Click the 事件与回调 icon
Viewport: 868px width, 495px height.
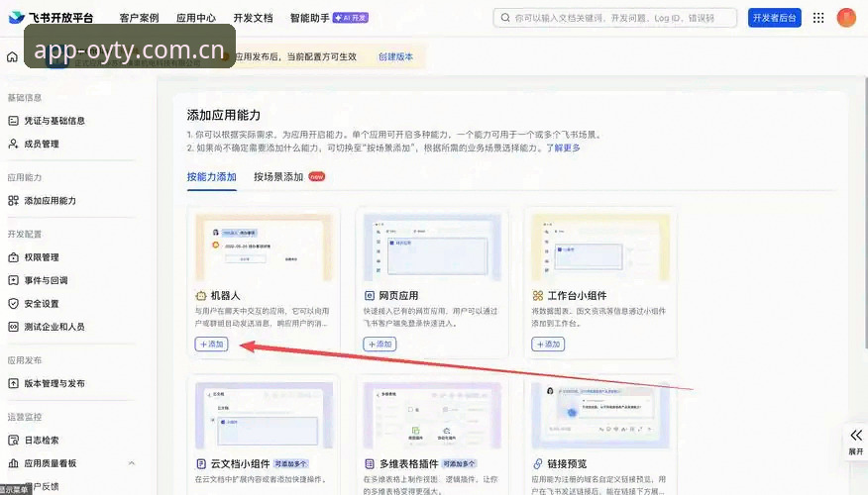(x=13, y=280)
